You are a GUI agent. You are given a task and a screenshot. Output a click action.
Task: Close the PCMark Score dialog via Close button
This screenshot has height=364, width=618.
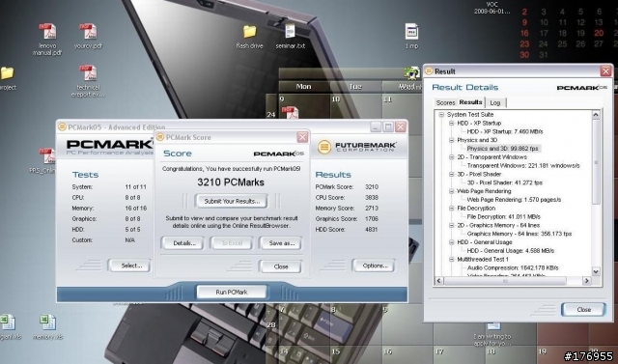point(281,266)
